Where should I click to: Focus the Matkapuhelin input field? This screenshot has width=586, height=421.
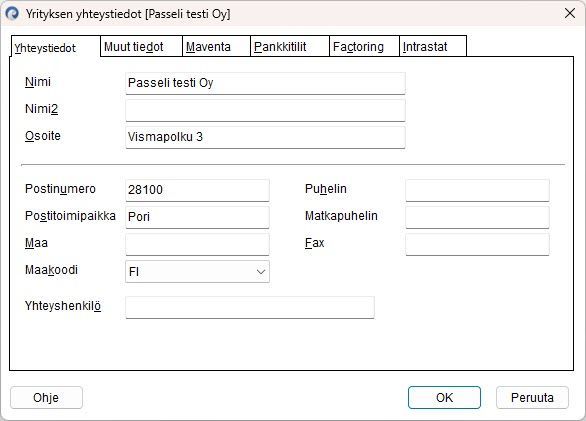(477, 217)
